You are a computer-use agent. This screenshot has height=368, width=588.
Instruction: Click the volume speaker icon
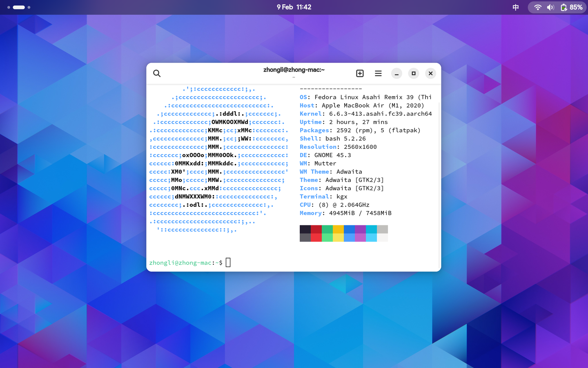(x=550, y=7)
